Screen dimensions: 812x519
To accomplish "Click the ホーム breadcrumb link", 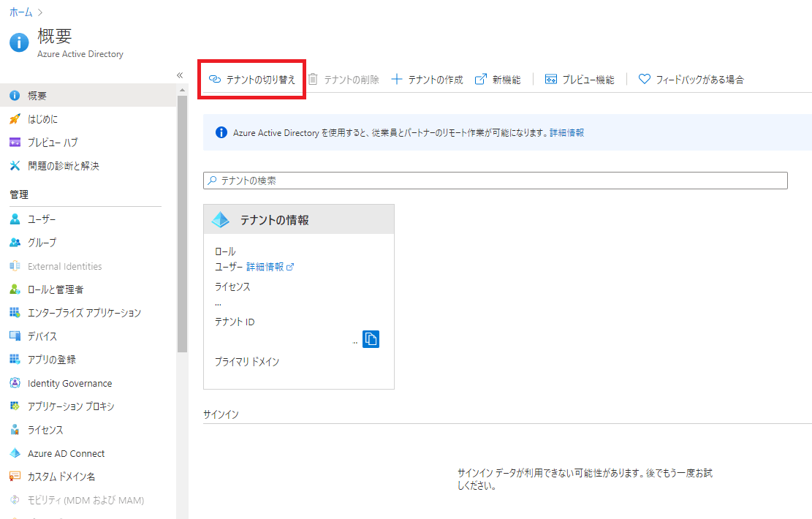I will pyautogui.click(x=20, y=12).
